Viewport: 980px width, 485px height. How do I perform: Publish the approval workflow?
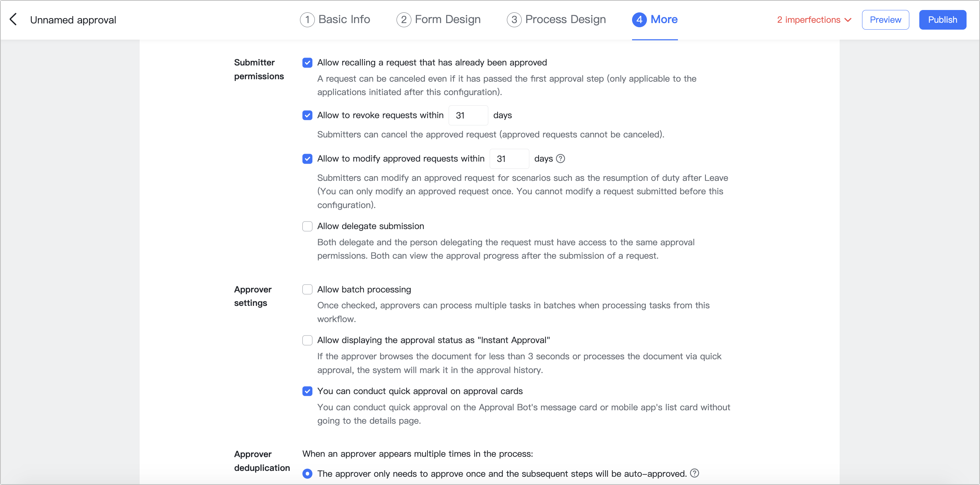942,19
